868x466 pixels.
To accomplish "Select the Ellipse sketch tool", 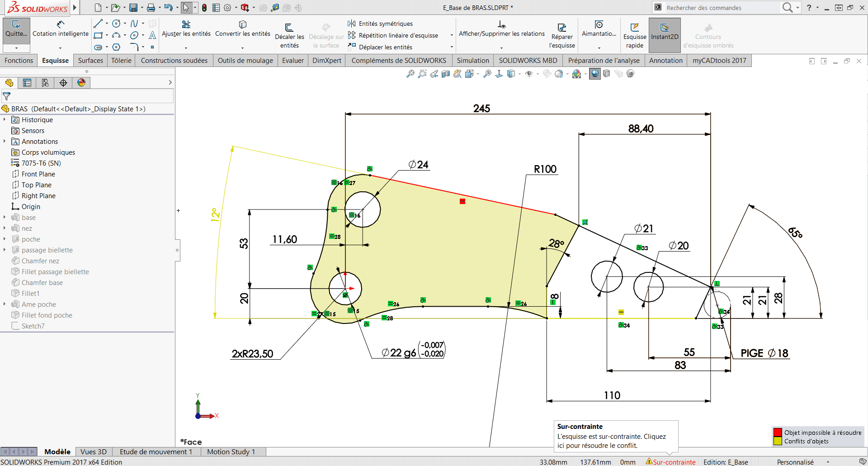I will [134, 35].
